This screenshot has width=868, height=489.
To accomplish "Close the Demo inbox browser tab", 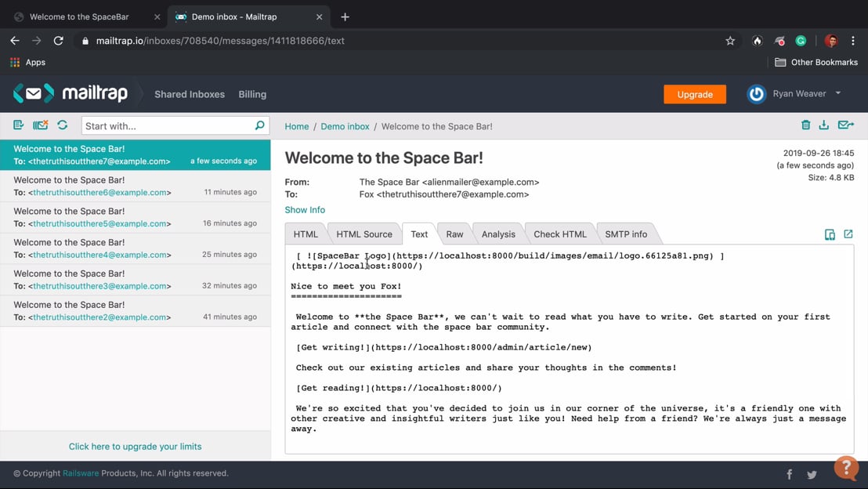I will pyautogui.click(x=320, y=16).
